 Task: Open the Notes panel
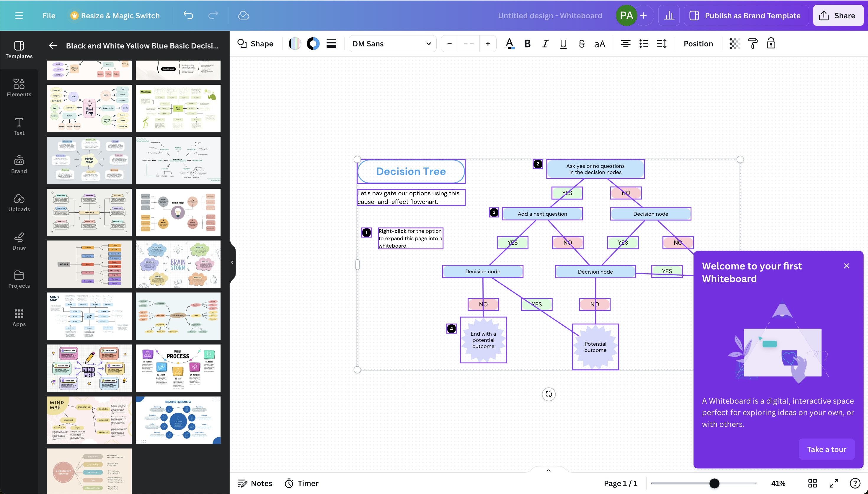click(x=255, y=483)
